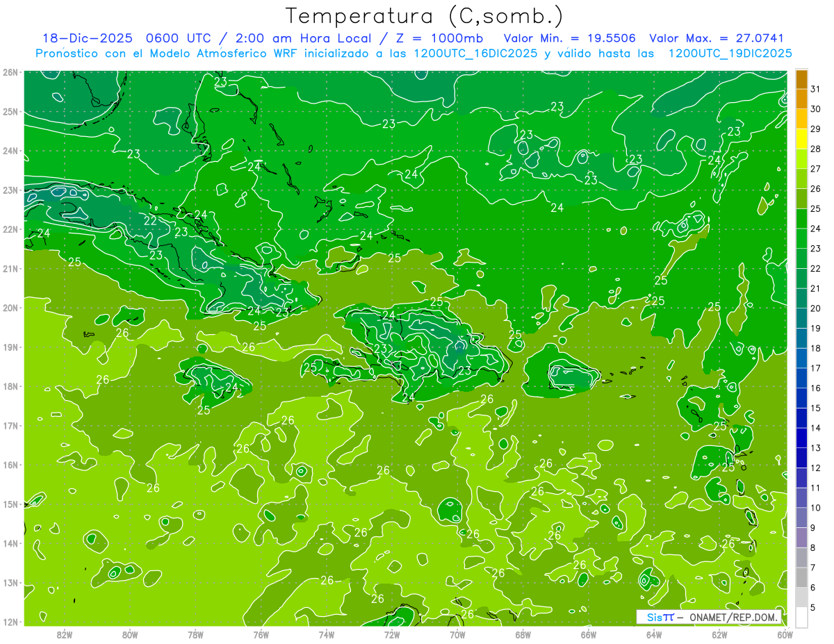Click the '66W' longitude axis label
The width and height of the screenshot is (834, 644).
click(589, 634)
